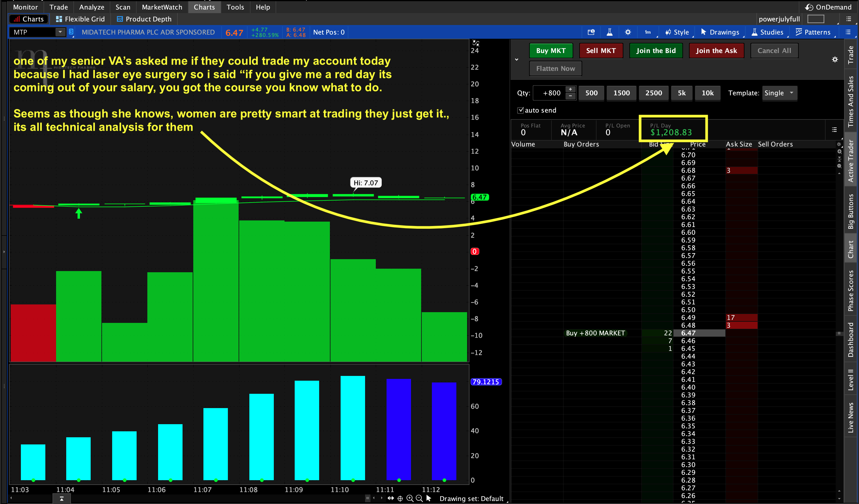Open the MarketWatch menu tab

(162, 7)
